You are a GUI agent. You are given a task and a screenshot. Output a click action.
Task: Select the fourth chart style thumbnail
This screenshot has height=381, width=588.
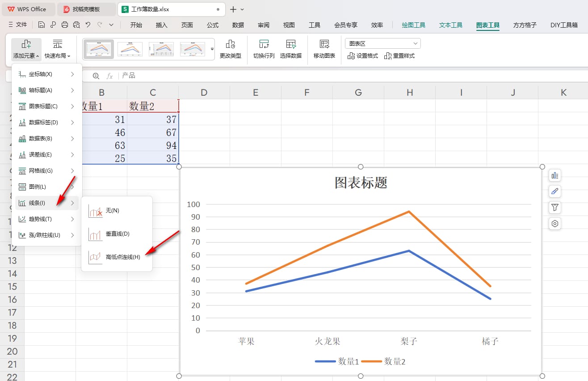coord(193,49)
